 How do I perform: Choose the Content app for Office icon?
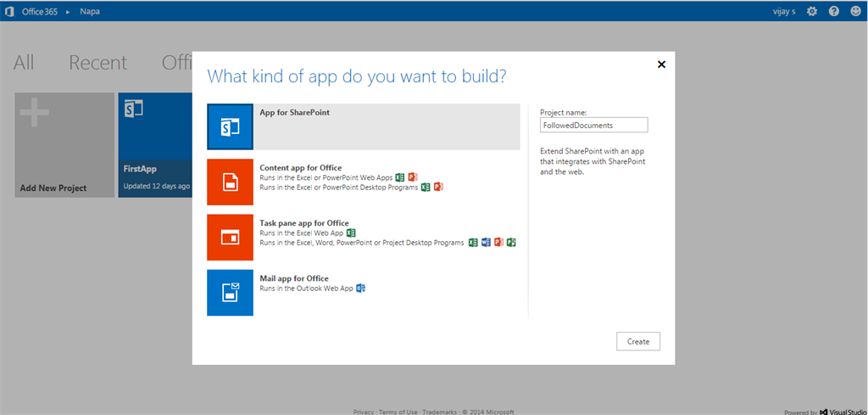tap(230, 182)
